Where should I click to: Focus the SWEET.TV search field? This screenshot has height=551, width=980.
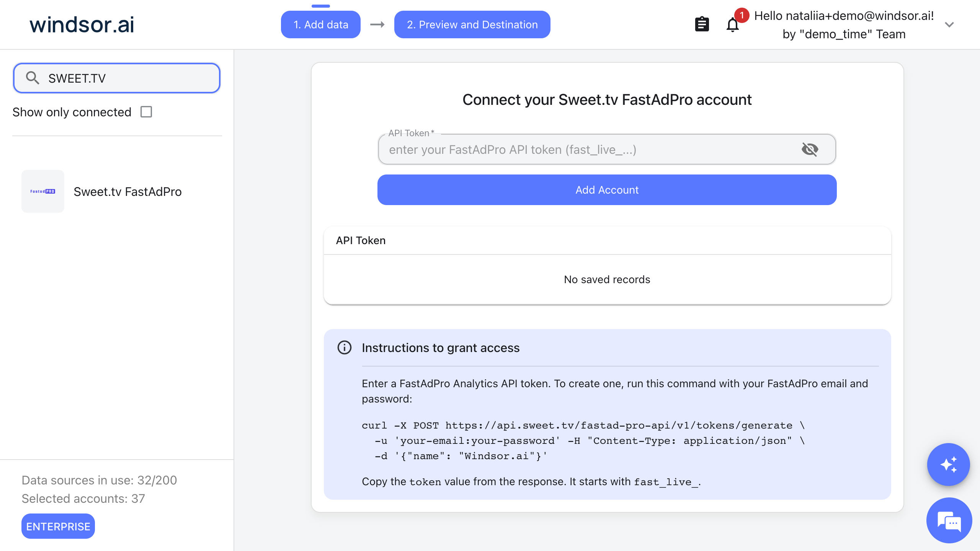[x=117, y=78]
